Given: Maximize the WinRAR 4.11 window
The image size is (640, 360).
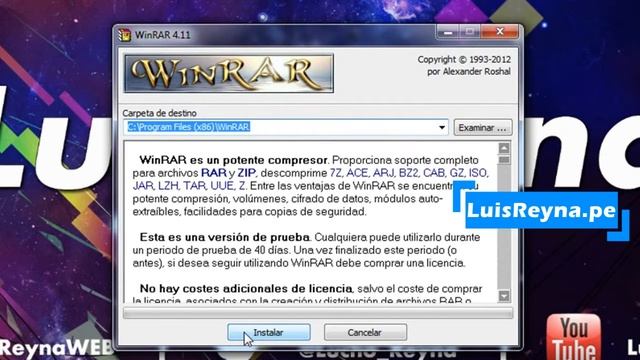Looking at the screenshot, I should coord(470,32).
